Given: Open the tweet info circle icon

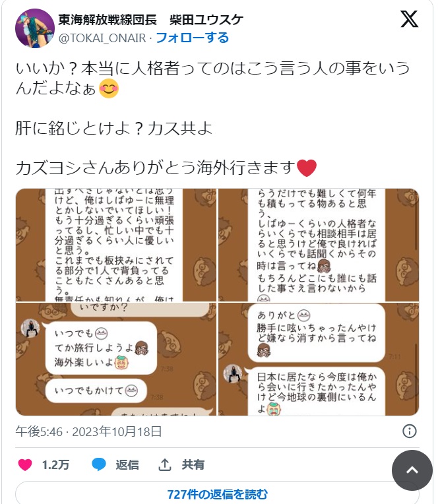Looking at the screenshot, I should click(x=409, y=431).
